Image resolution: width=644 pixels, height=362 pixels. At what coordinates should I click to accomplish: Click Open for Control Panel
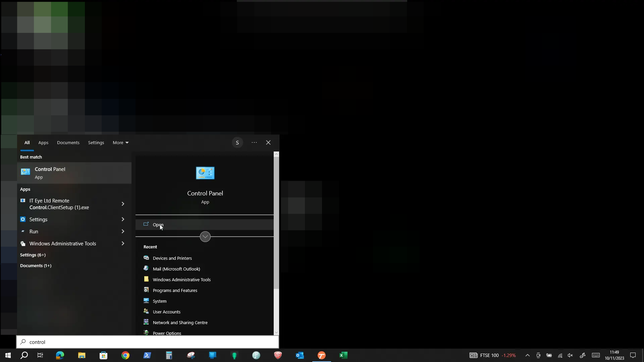[x=205, y=225]
